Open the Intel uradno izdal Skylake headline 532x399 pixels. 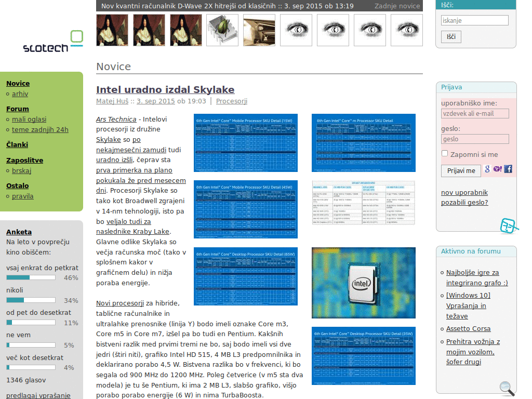[165, 89]
